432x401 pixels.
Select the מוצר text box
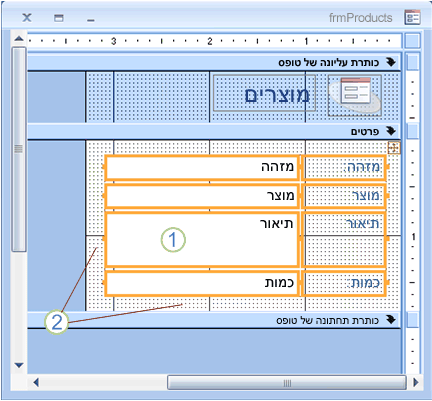(x=201, y=196)
